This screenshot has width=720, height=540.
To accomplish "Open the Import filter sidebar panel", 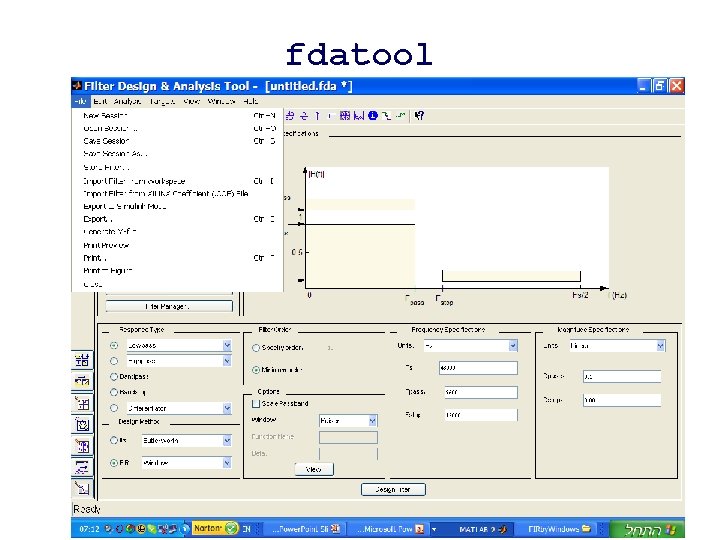I will [x=82, y=467].
